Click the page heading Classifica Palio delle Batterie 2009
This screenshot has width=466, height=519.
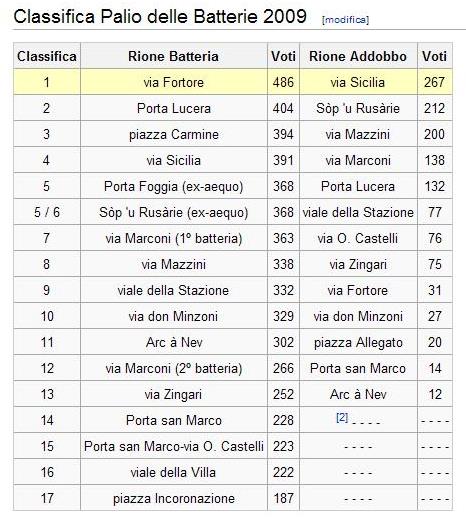pos(160,16)
